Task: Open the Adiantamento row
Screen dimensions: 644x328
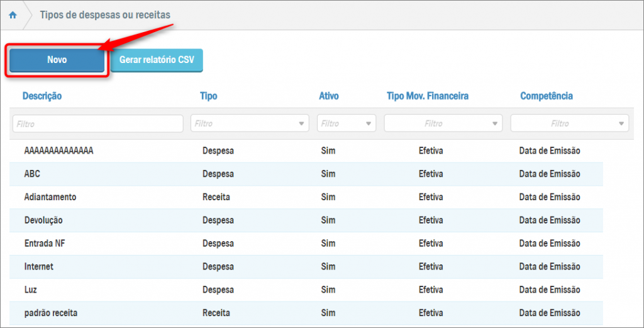Action: pyautogui.click(x=50, y=197)
